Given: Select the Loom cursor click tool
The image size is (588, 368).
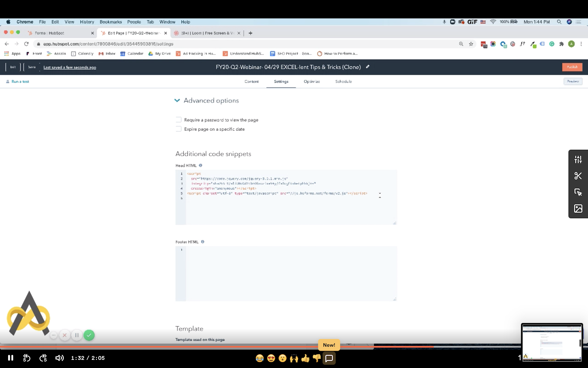Looking at the screenshot, I should click(578, 192).
